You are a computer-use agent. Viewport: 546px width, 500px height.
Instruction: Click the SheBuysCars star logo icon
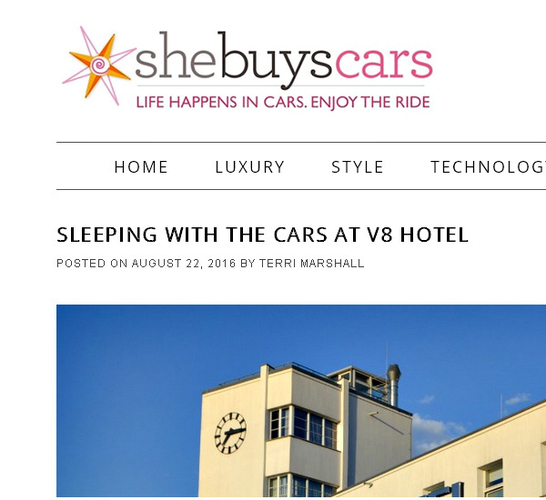(x=99, y=65)
